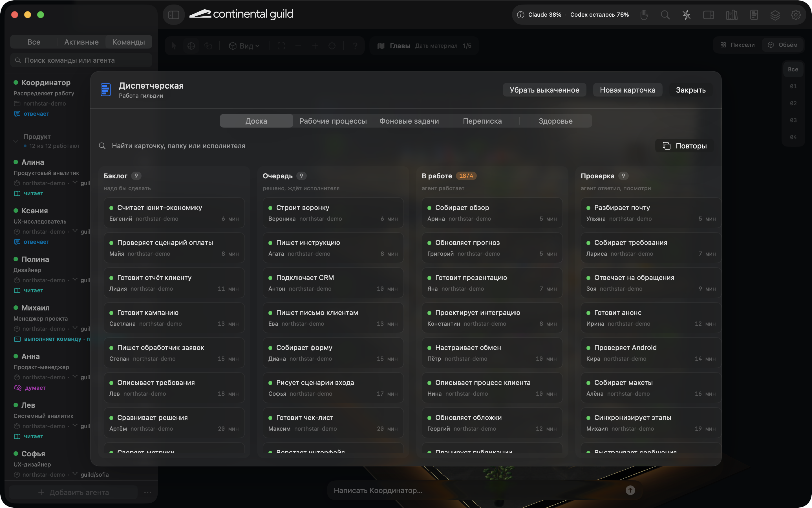The image size is (812, 508).
Task: Switch to the Доска tab
Action: (x=256, y=121)
